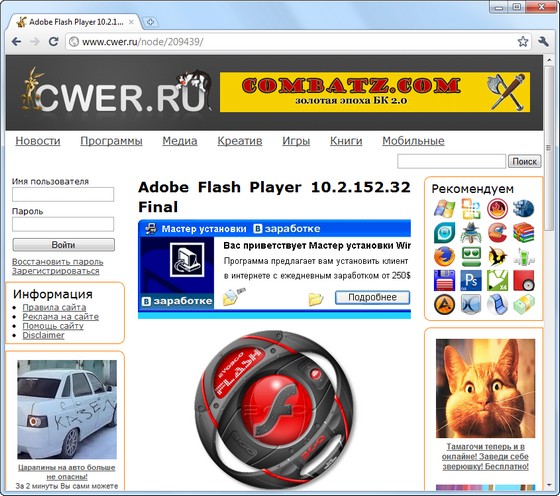Close the Adobe Flash Player tab
This screenshot has width=560, height=496.
click(131, 22)
